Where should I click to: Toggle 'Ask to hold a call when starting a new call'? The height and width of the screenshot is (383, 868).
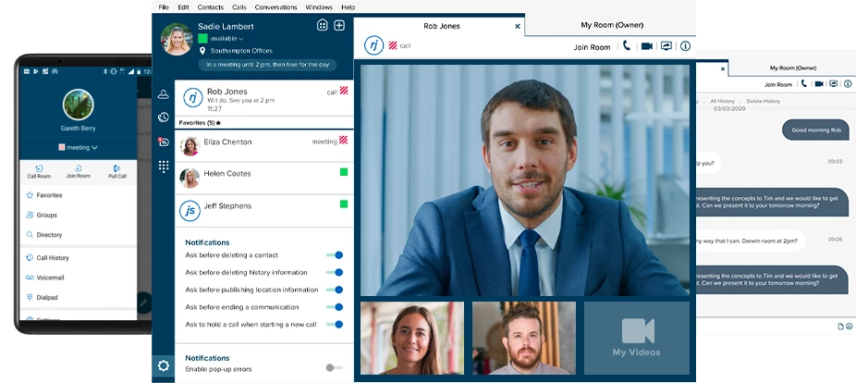point(335,324)
